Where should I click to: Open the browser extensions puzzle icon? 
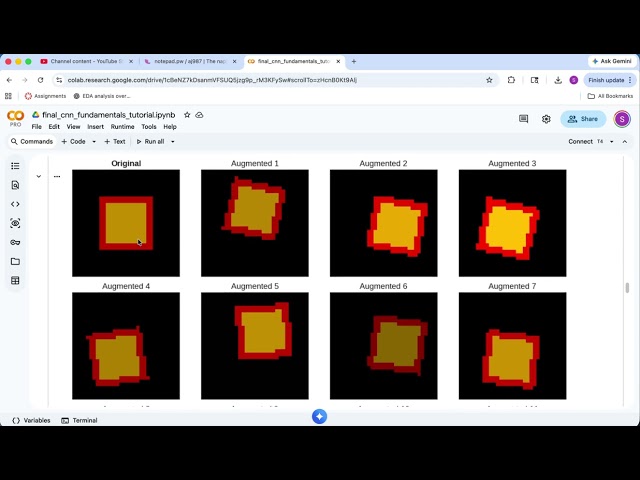click(511, 80)
